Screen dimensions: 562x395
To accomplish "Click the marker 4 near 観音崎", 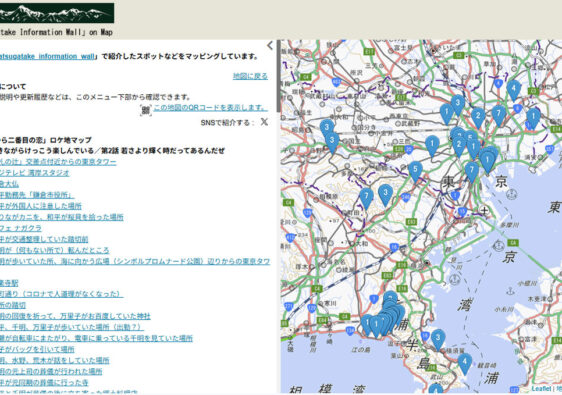I will click(x=465, y=363).
